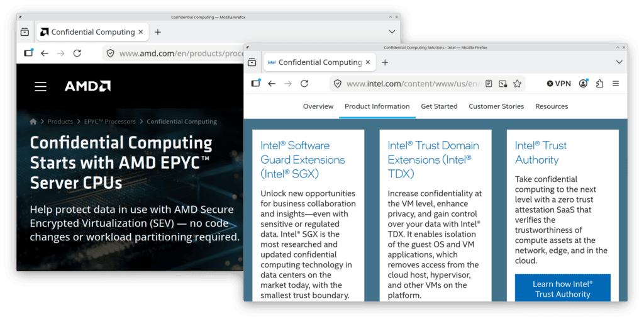Open the Firefox account icon
Viewport: 644px width, 321px height.
tap(583, 84)
